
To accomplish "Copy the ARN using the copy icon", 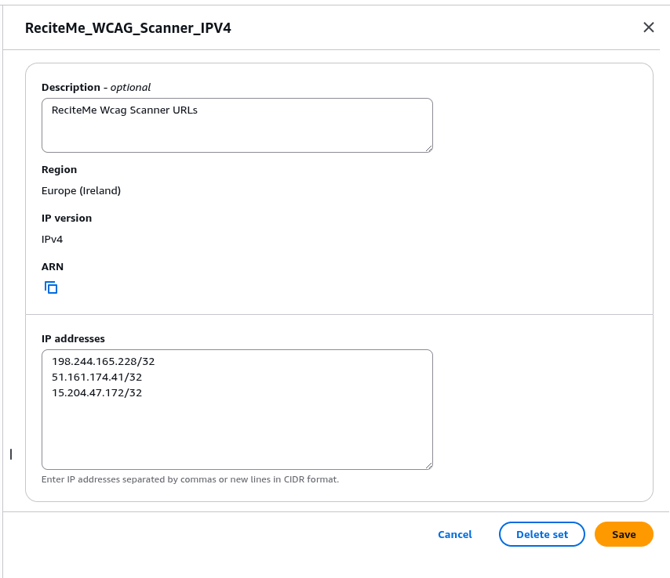I will click(51, 288).
